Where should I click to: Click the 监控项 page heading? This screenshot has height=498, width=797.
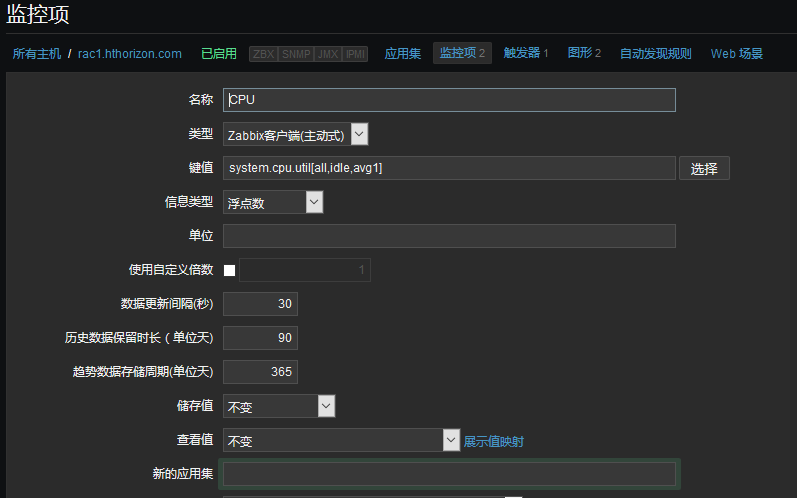coord(38,14)
